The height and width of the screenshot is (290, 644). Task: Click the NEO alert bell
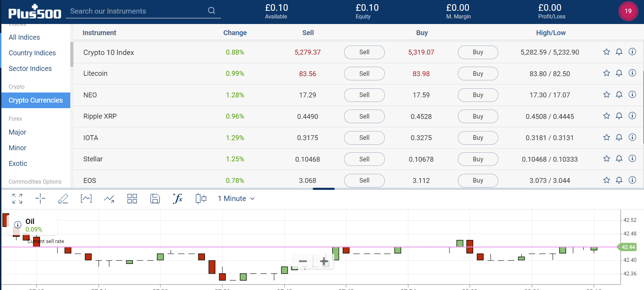619,95
